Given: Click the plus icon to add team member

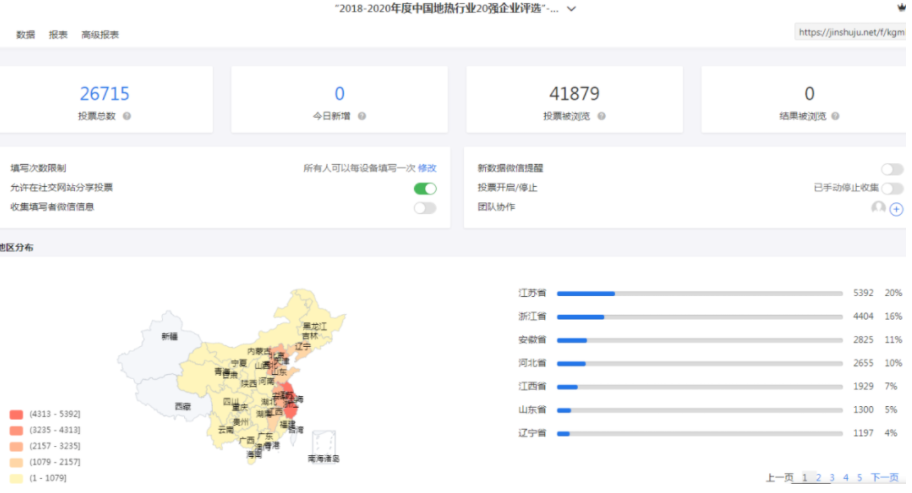Looking at the screenshot, I should [896, 209].
